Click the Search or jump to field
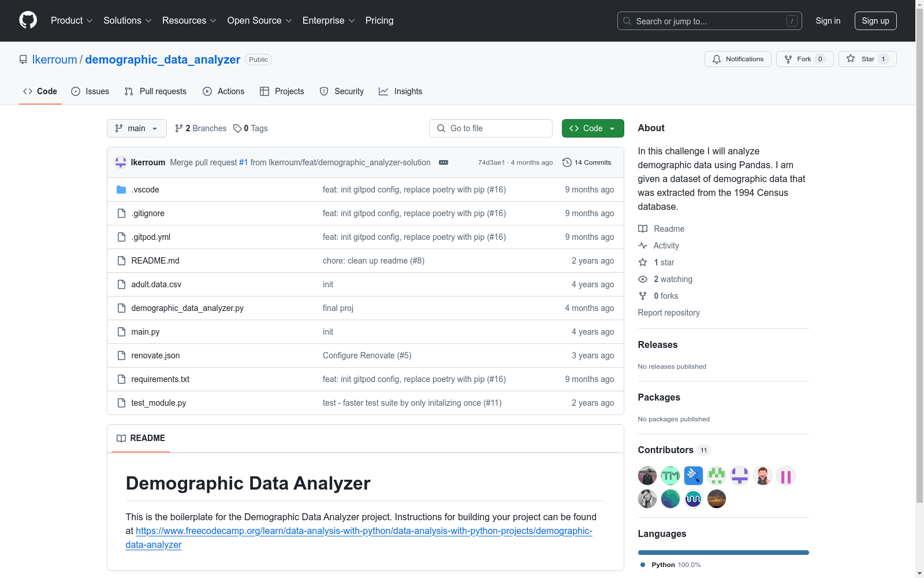Viewport: 924px width, 578px height. point(710,21)
